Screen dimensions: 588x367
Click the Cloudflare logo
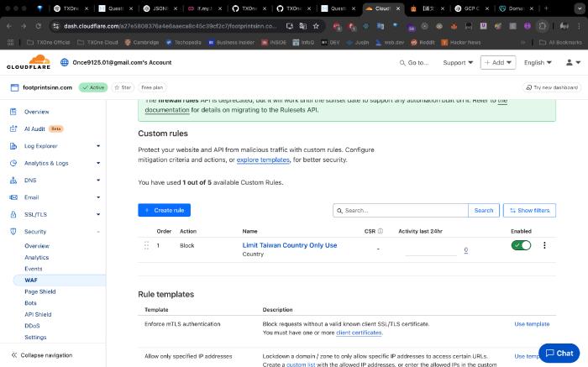pos(28,62)
